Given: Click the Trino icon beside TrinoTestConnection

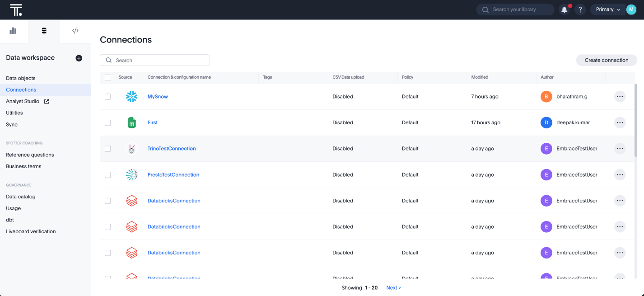Looking at the screenshot, I should click(x=131, y=148).
